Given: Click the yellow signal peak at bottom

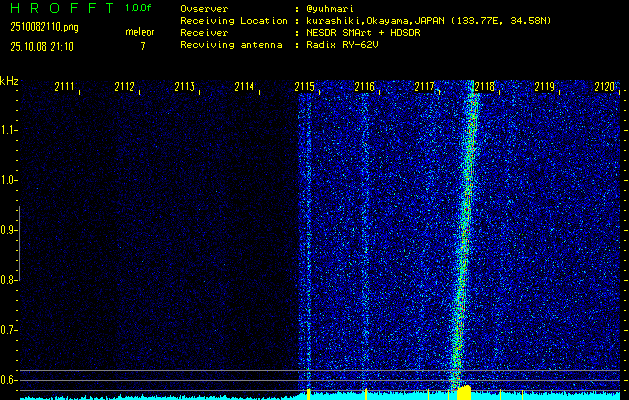Looking at the screenshot, I should click(463, 392).
